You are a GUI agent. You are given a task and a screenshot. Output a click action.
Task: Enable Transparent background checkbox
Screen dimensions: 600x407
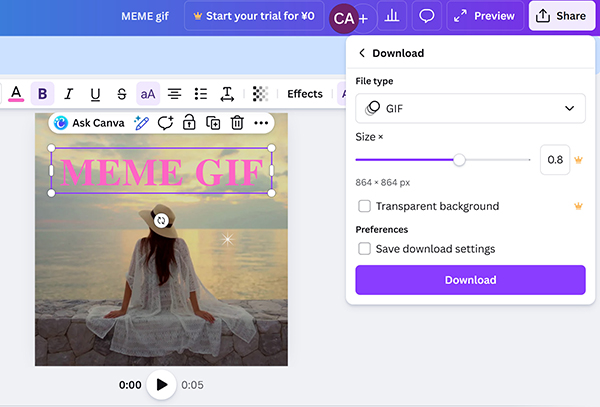pos(364,206)
